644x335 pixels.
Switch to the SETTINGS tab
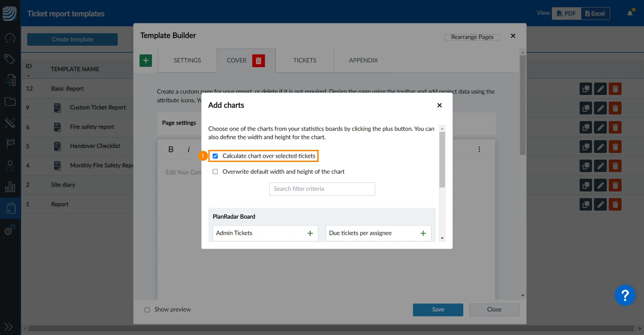187,60
